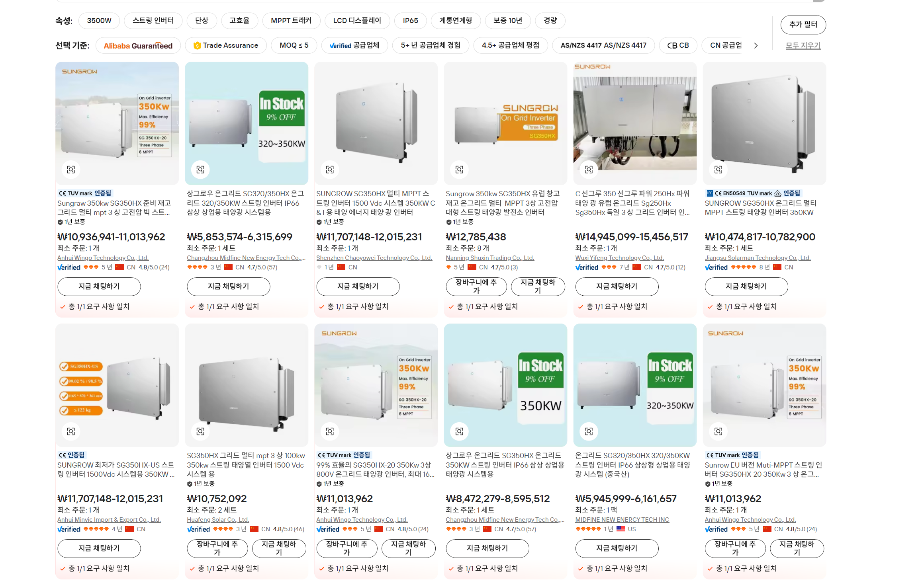This screenshot has height=585, width=924.
Task: Open Jiangsu Solarman Technology supplier link
Action: pos(758,258)
